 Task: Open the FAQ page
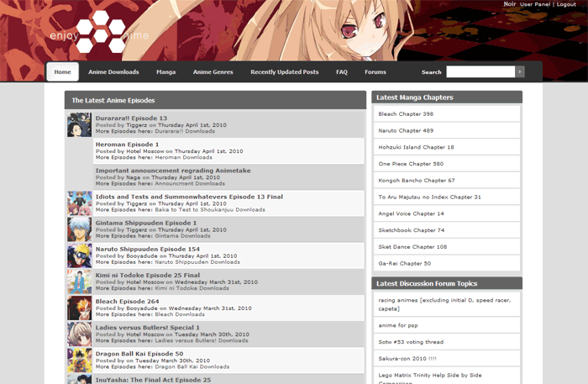(x=342, y=72)
